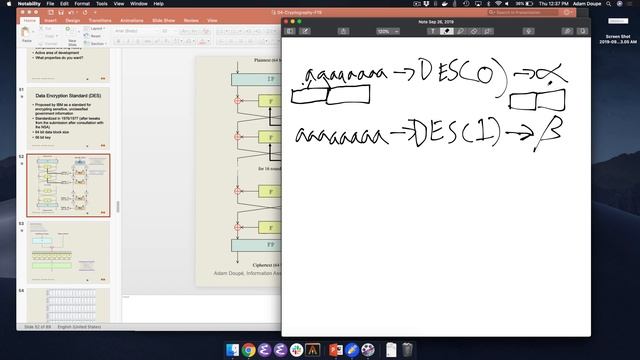Click the rightmost page view icon in Notability

pos(582,31)
